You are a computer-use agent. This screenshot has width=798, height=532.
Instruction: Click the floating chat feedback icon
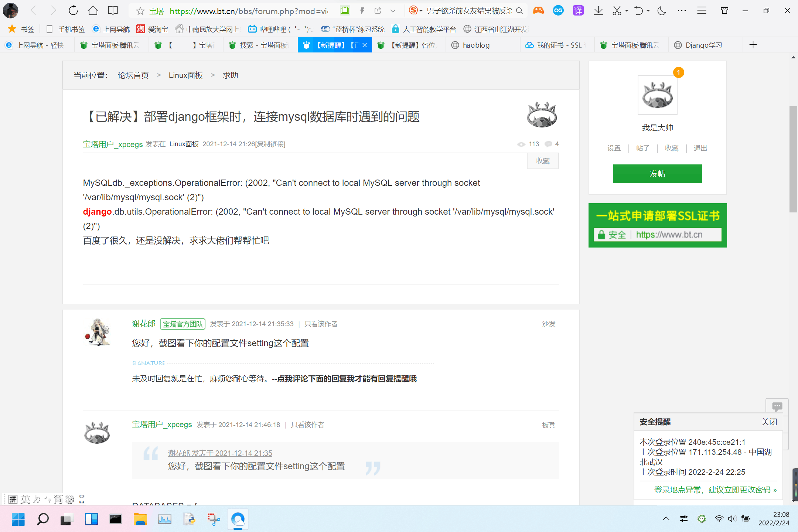pos(777,406)
